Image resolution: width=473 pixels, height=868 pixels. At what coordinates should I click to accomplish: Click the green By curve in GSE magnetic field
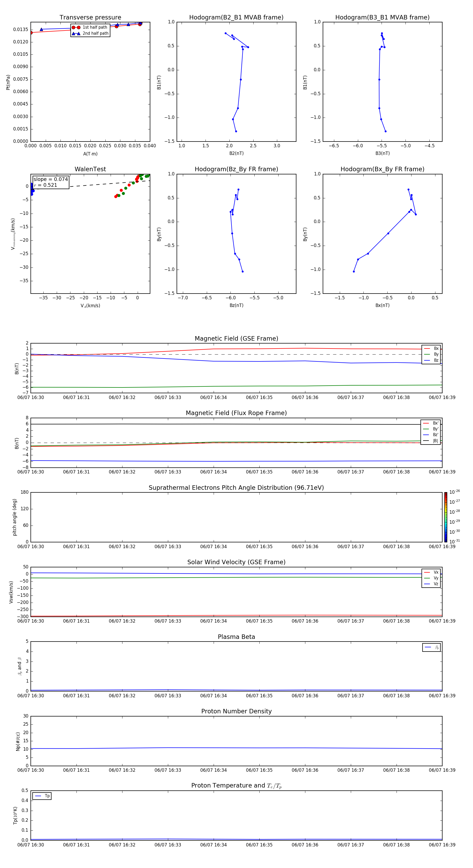click(x=236, y=386)
